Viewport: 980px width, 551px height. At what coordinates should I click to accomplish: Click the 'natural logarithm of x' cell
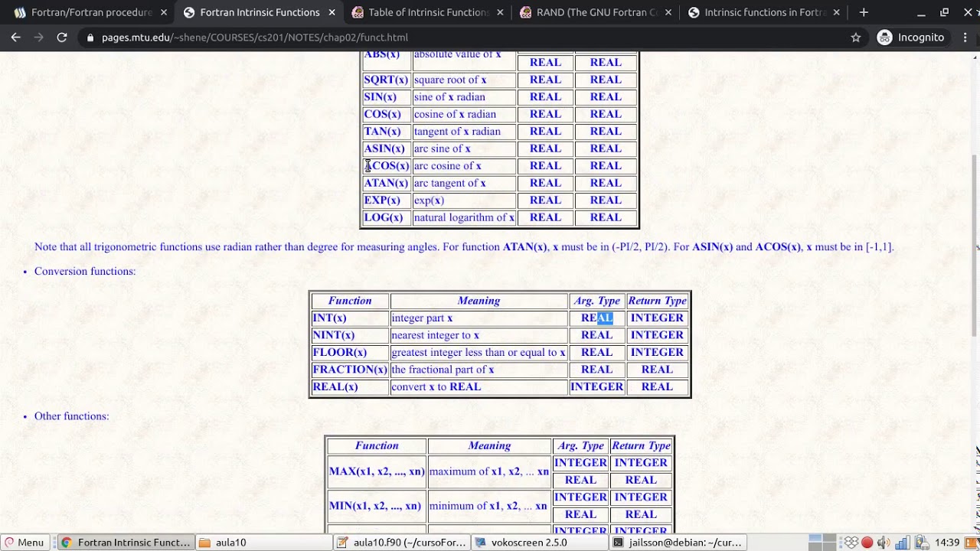[x=464, y=217]
